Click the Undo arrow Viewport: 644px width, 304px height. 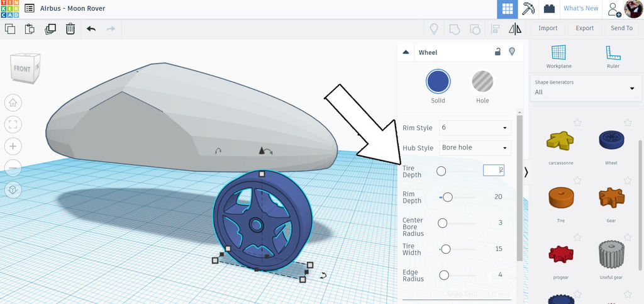click(x=91, y=29)
